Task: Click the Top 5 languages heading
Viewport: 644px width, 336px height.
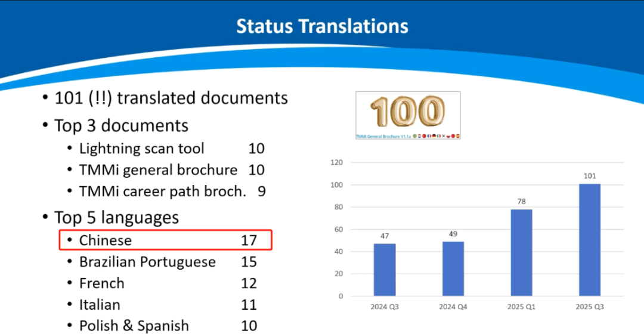Action: tap(116, 217)
